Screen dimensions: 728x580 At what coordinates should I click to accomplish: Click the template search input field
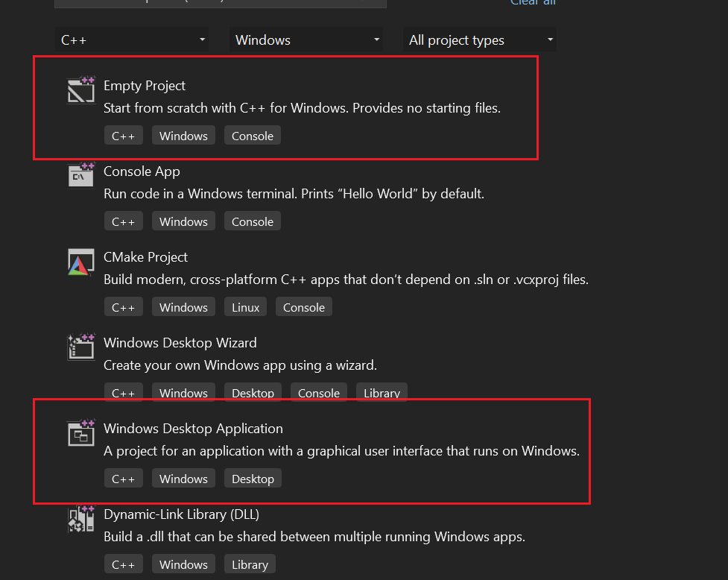221,3
